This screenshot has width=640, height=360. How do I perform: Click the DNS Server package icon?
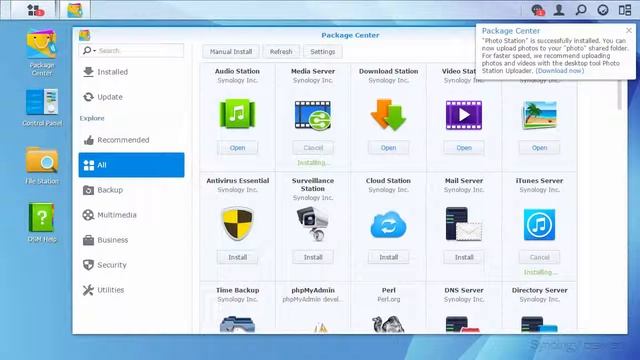463,324
